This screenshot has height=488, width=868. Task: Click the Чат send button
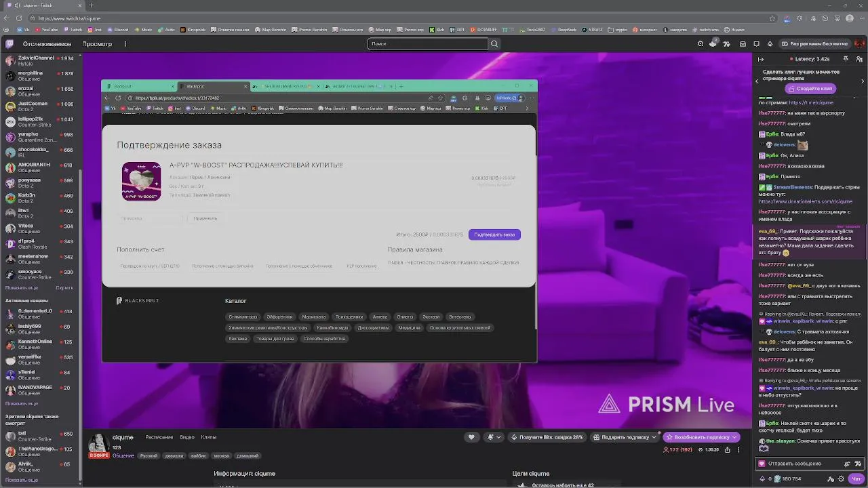[x=856, y=479]
